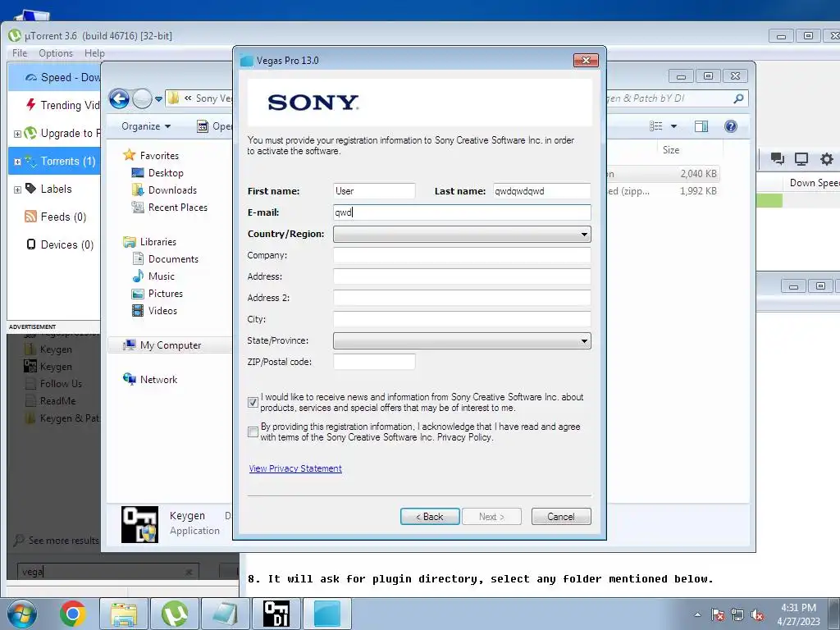Viewport: 840px width, 630px height.
Task: Open Google Chrome from the taskbar
Action: pos(73,614)
